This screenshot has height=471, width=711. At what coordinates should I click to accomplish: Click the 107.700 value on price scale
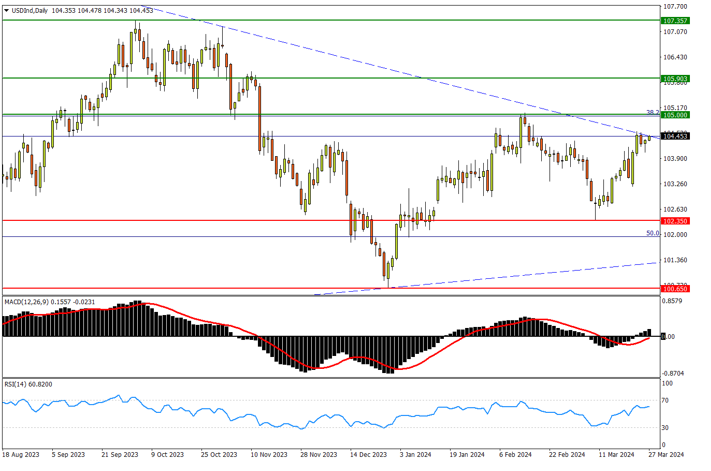tap(674, 6)
